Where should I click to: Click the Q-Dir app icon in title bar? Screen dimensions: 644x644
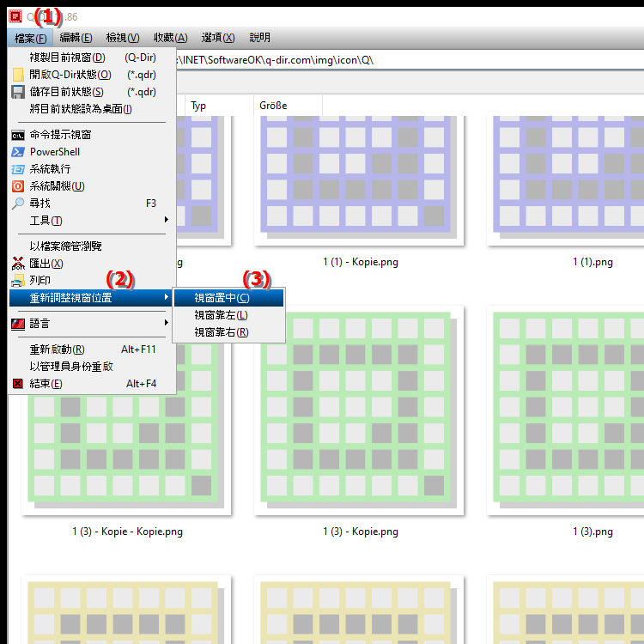pos(15,16)
